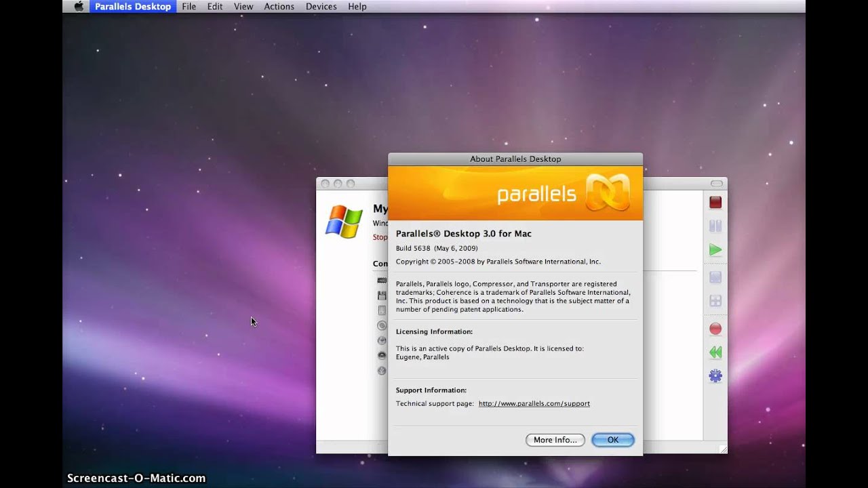The image size is (868, 488).
Task: Click the Windows XP logo in main window
Action: pos(344,222)
